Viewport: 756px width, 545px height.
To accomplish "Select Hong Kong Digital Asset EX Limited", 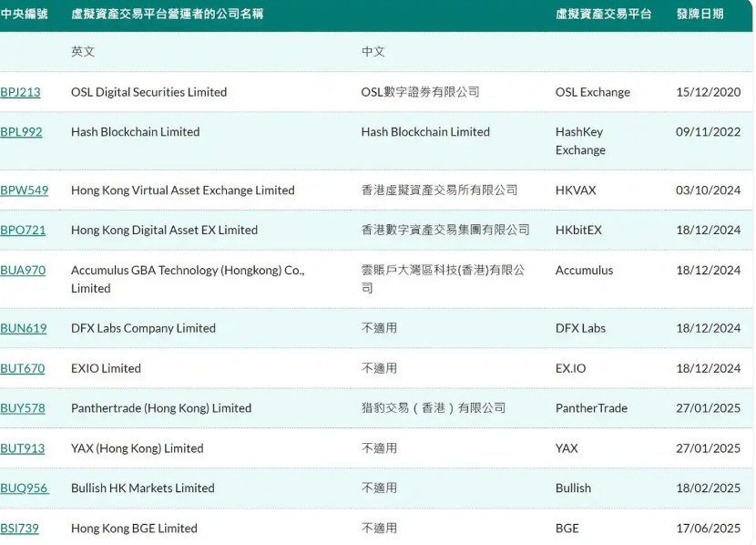I will (165, 230).
